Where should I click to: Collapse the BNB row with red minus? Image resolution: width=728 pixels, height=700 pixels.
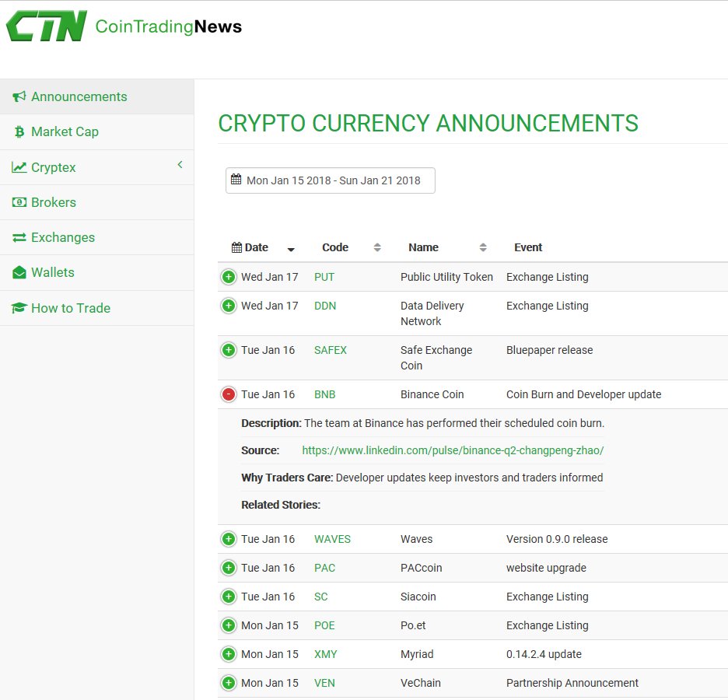pos(229,394)
